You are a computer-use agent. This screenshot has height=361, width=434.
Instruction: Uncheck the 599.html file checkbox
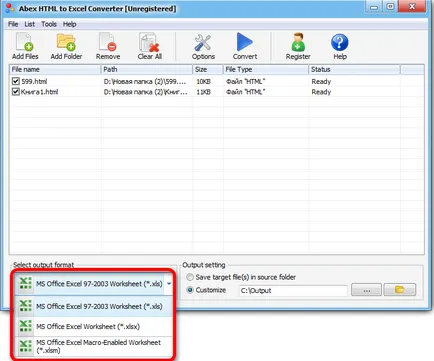[16, 81]
